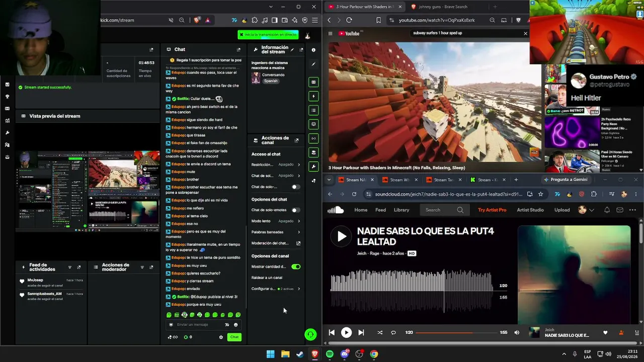Open the Chrome tab search dropdown arrow
The image size is (644, 362).
pyautogui.click(x=329, y=179)
